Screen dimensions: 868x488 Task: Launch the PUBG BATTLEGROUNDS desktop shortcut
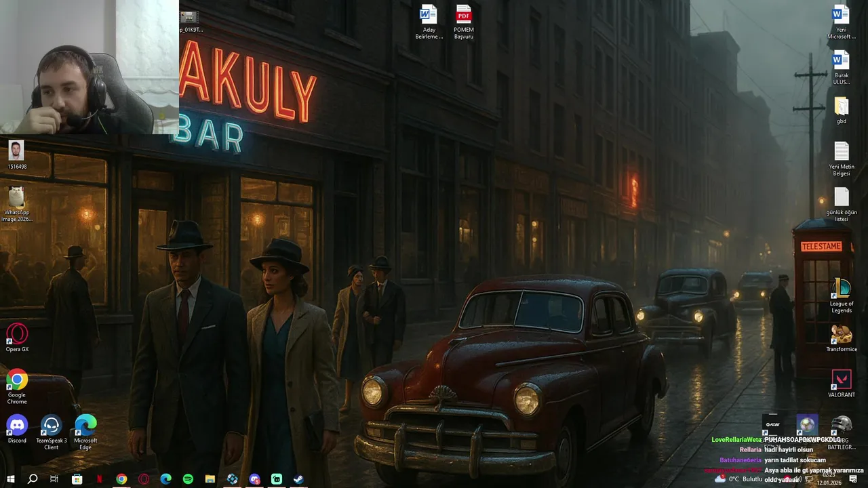841,432
